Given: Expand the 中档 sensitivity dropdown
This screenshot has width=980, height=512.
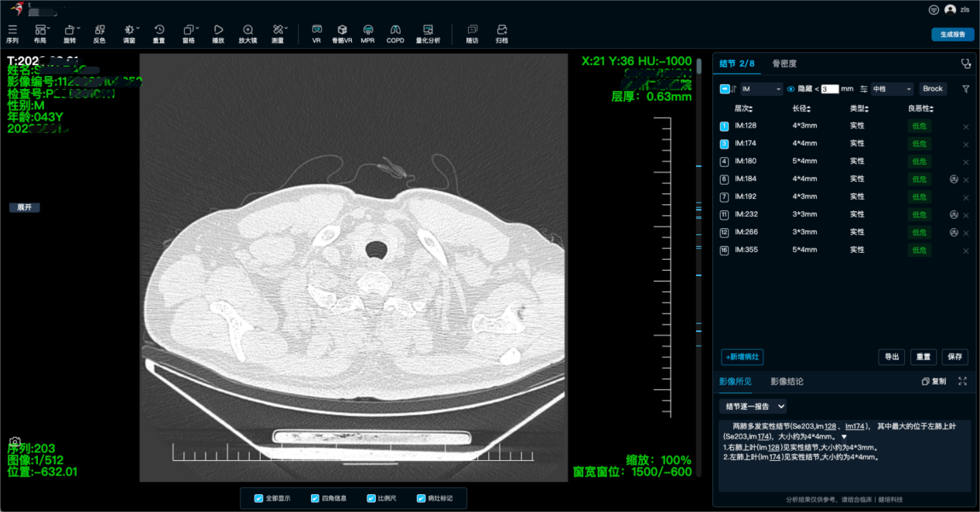Looking at the screenshot, I should pyautogui.click(x=892, y=89).
